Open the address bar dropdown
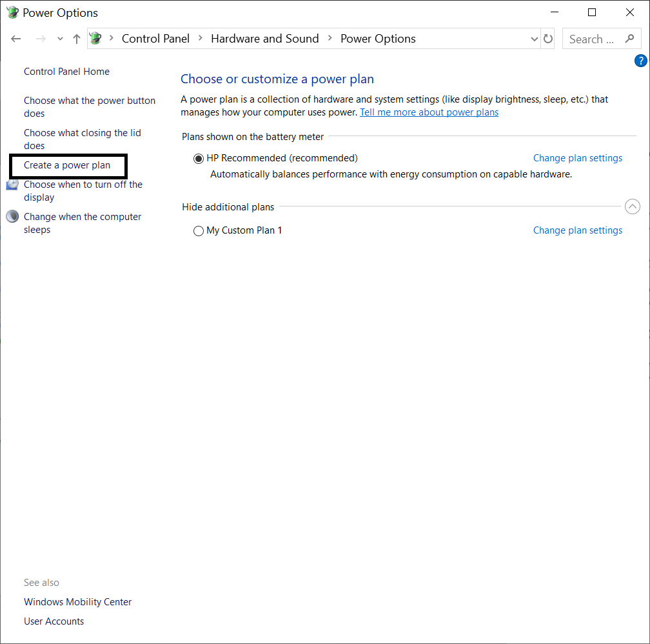Screen dimensions: 650x644 [x=534, y=39]
